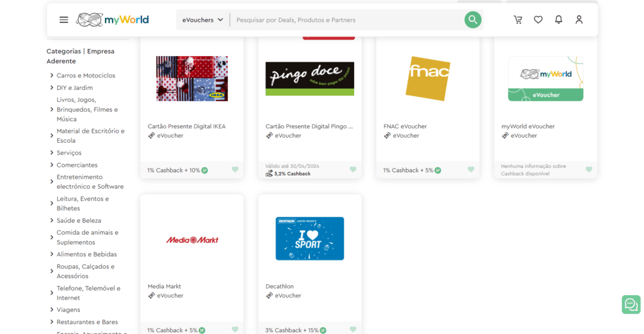Image resolution: width=644 pixels, height=334 pixels.
Task: Select the Serviços category
Action: point(69,153)
